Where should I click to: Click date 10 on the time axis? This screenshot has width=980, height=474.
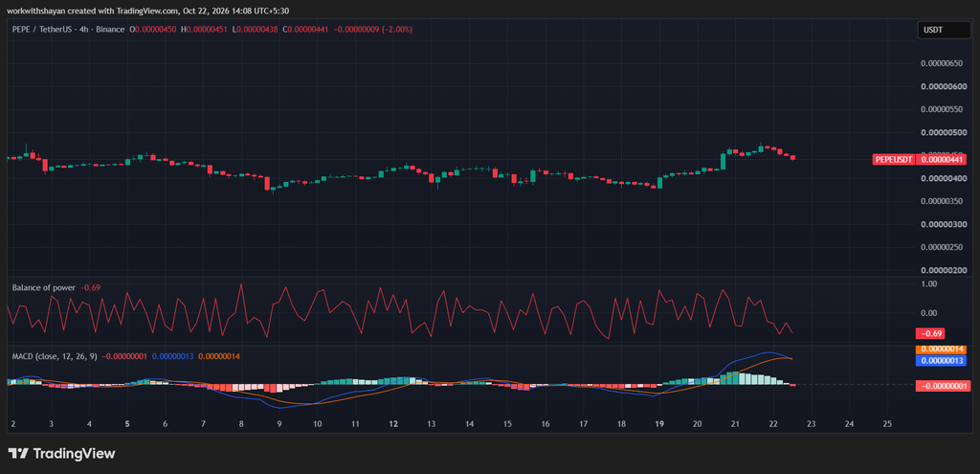click(318, 424)
